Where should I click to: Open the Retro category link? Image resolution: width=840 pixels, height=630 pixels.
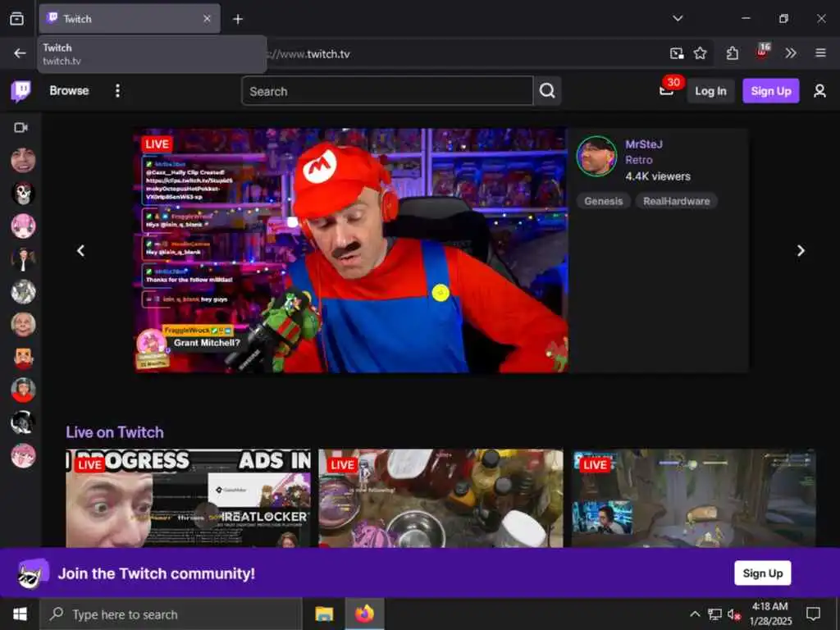click(x=638, y=160)
